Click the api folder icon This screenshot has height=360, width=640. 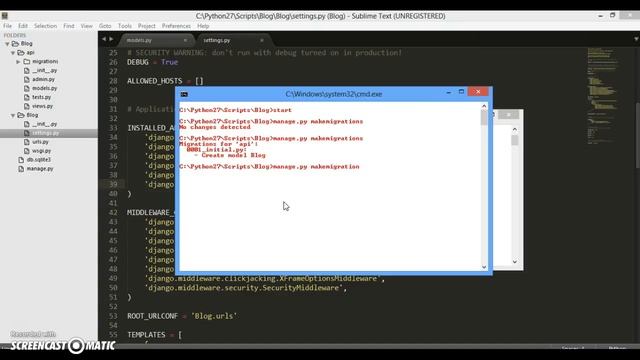(x=21, y=53)
